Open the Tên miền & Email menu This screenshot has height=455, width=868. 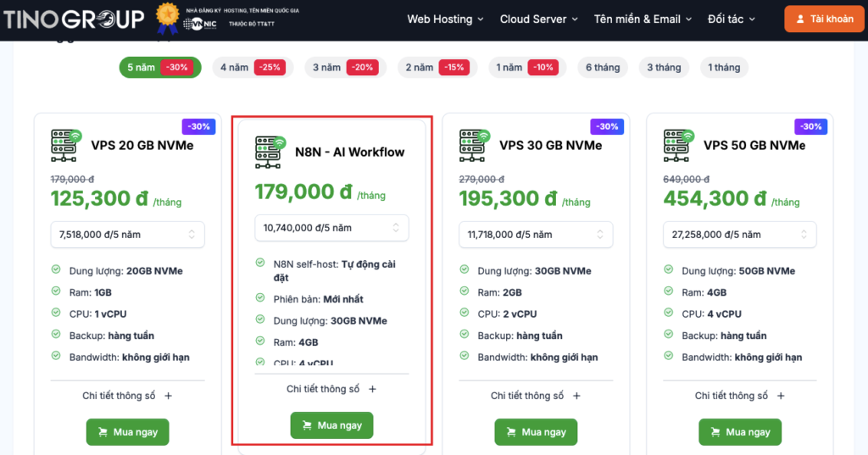(x=643, y=19)
